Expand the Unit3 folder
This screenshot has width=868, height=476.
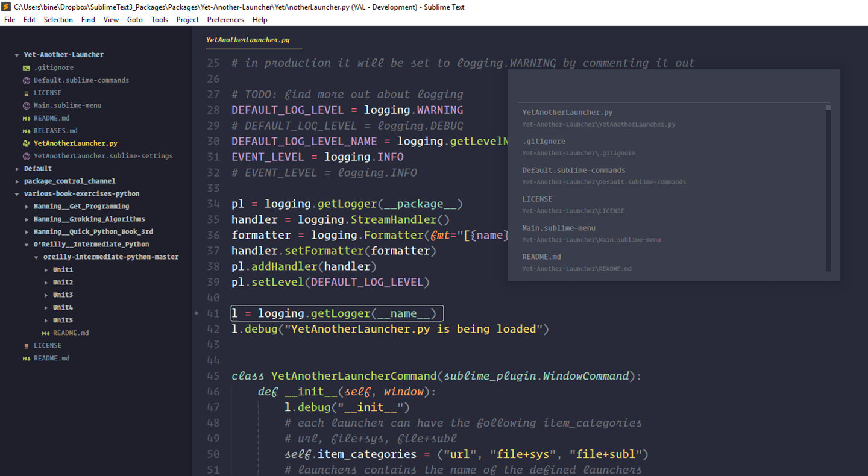pos(46,295)
